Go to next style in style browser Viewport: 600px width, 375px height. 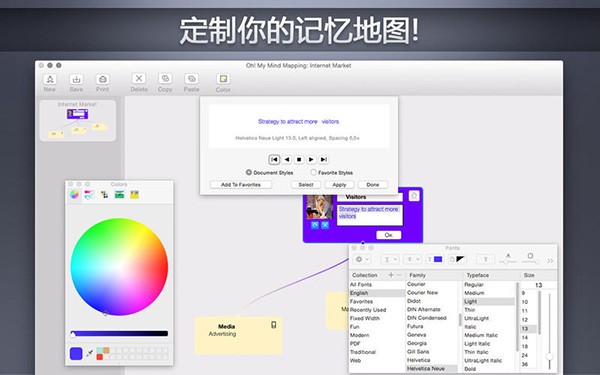pos(311,160)
